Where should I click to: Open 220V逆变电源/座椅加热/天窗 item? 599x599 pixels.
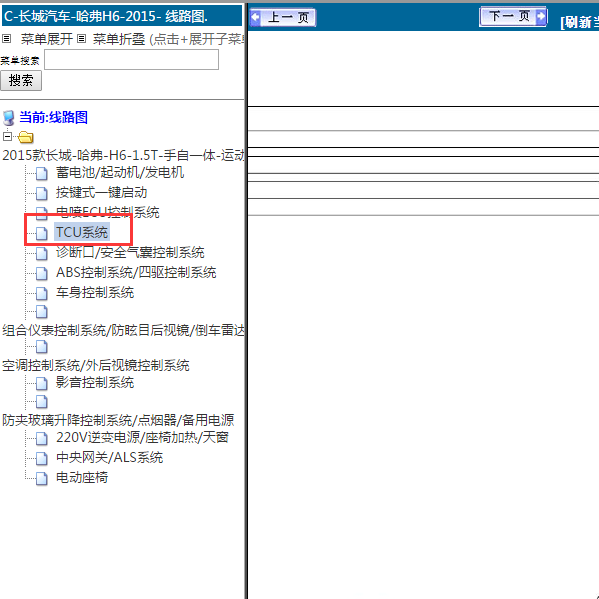tap(142, 437)
